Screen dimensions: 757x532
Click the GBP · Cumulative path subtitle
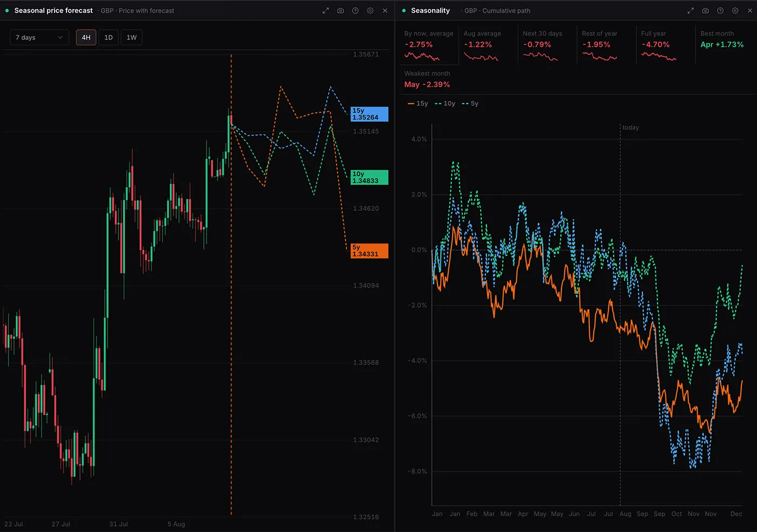(497, 11)
